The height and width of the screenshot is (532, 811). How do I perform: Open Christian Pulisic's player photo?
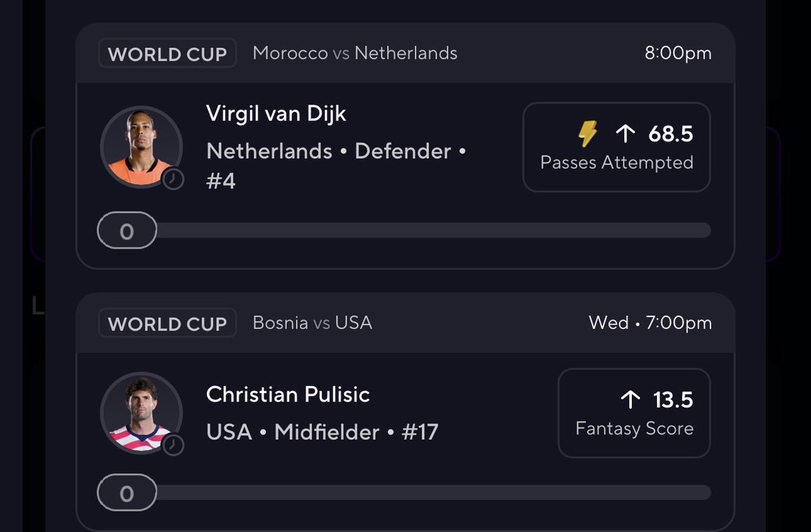coord(141,412)
